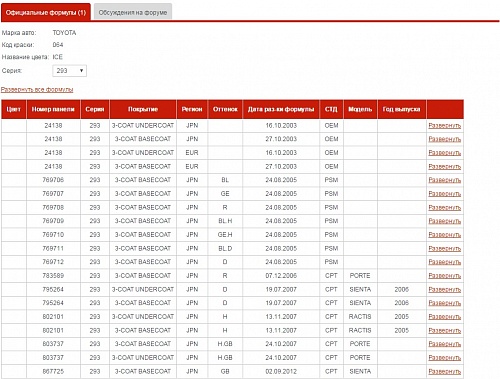Click the Покрытие column header
Viewport: 500px width, 379px height.
143,109
